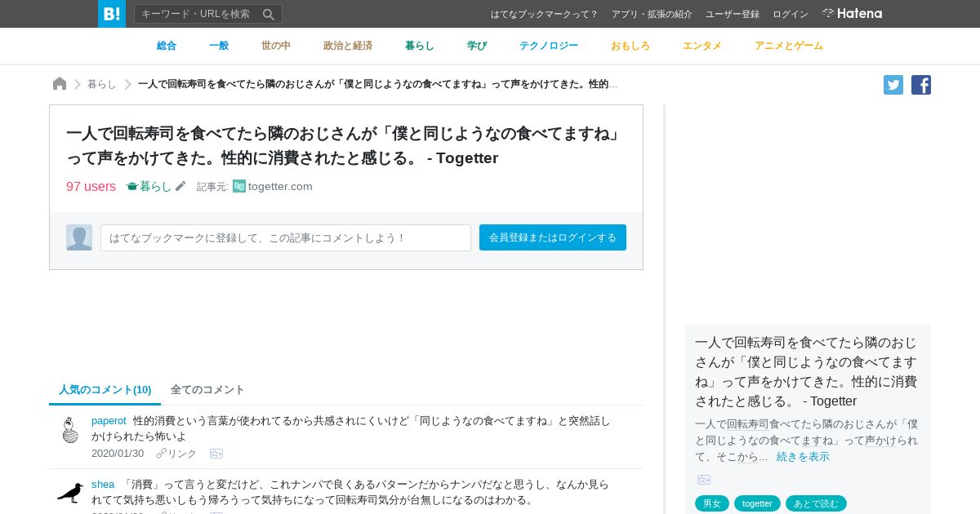Click link icon under paperot's comment

[161, 454]
